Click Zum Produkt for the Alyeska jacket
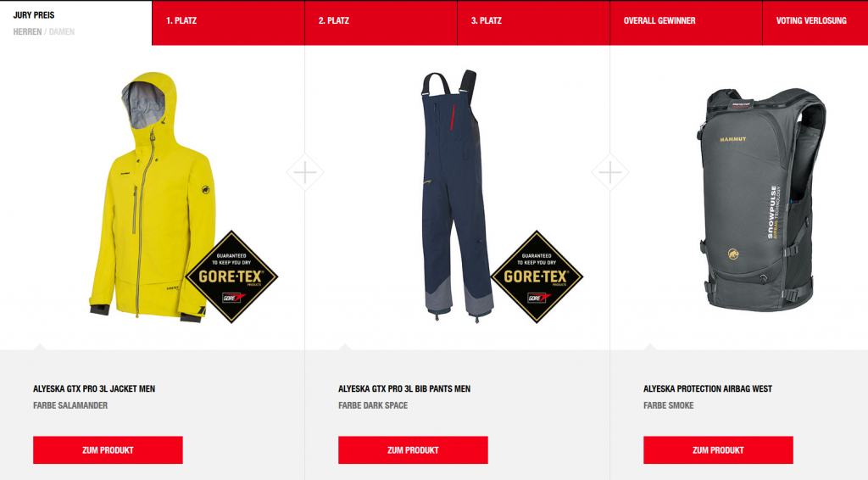Screen dimensions: 868x480 (108, 450)
